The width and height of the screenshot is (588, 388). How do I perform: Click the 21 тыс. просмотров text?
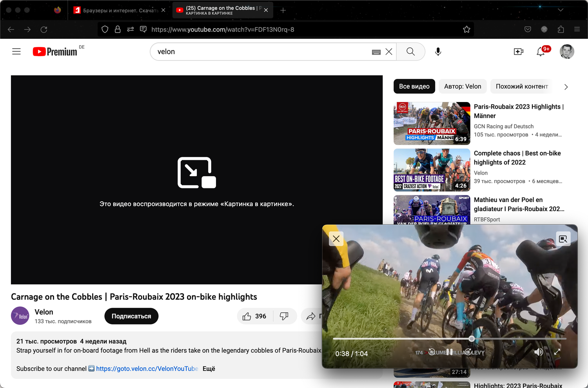pos(47,341)
